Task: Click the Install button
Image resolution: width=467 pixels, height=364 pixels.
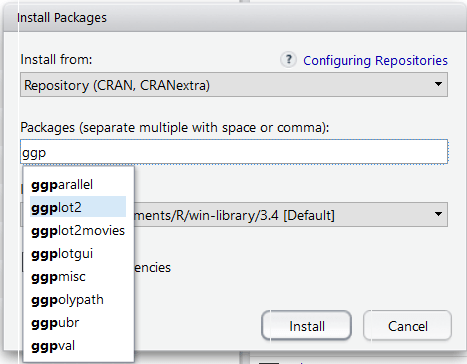Action: tap(307, 326)
